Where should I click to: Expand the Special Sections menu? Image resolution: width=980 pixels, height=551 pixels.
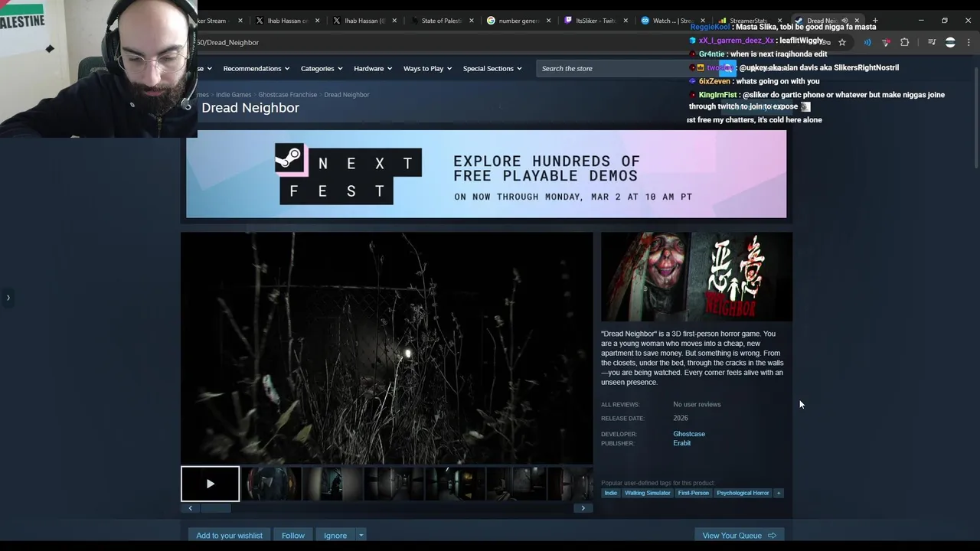click(x=492, y=69)
